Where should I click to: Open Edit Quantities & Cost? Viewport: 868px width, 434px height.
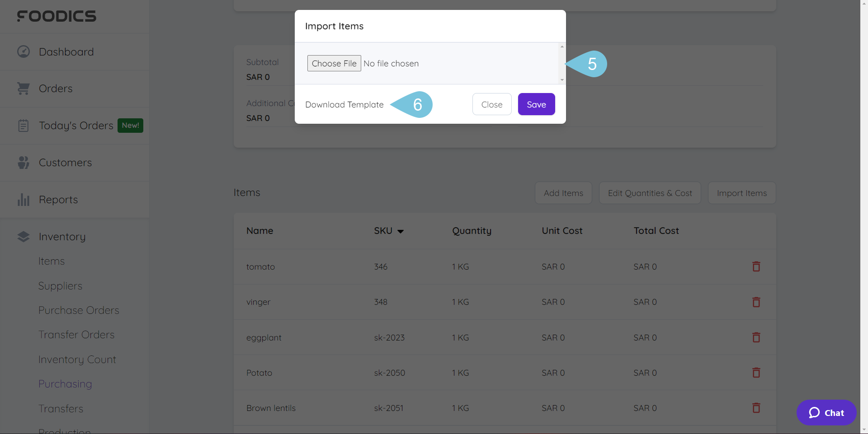[650, 193]
